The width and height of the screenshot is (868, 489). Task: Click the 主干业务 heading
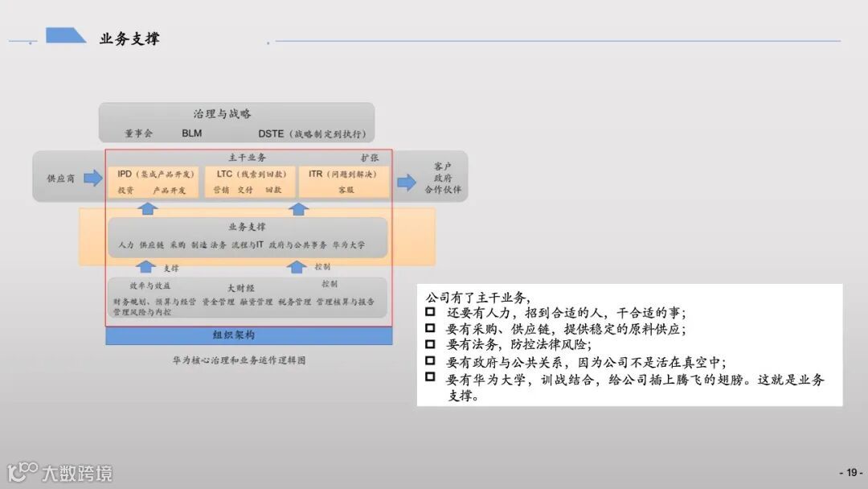247,158
